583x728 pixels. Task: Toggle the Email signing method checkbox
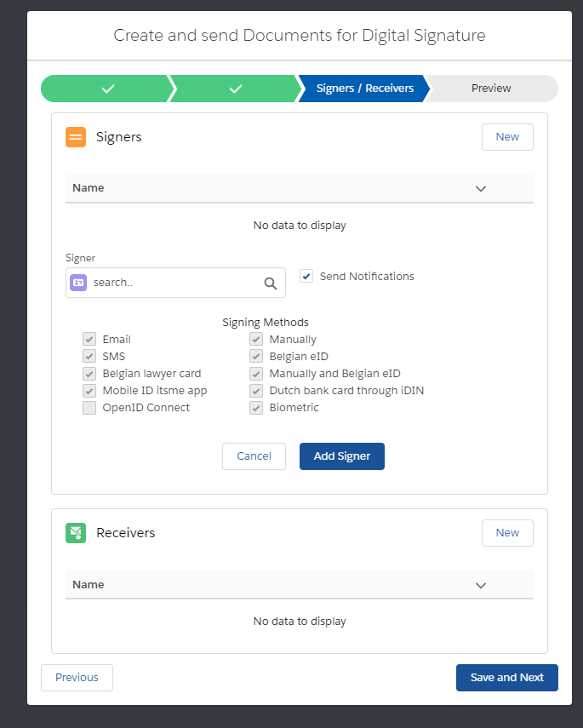pos(89,340)
